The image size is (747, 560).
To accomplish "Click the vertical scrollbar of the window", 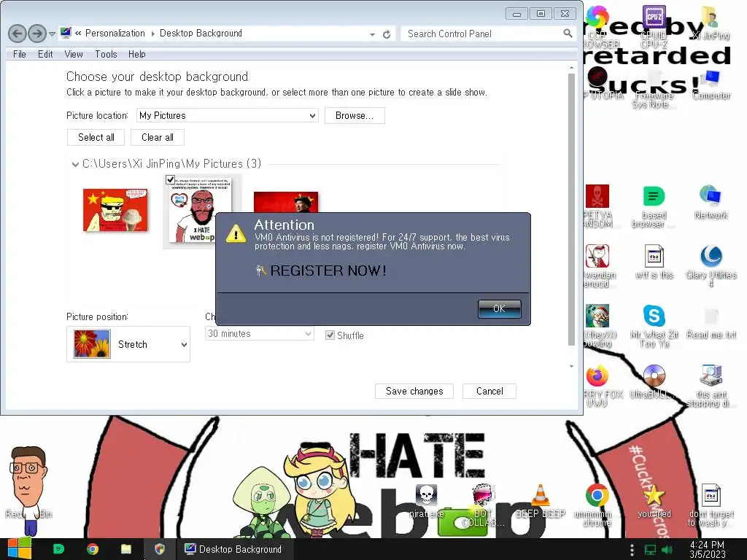I will pyautogui.click(x=571, y=209).
